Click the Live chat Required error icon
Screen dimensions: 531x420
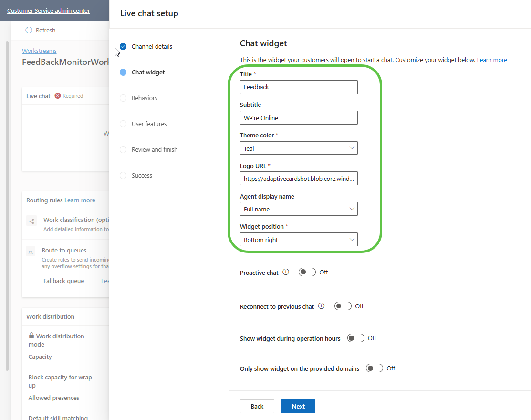click(58, 96)
